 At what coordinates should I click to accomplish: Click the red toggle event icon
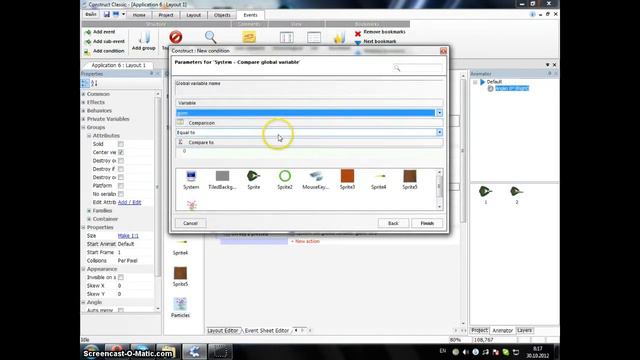pyautogui.click(x=176, y=37)
